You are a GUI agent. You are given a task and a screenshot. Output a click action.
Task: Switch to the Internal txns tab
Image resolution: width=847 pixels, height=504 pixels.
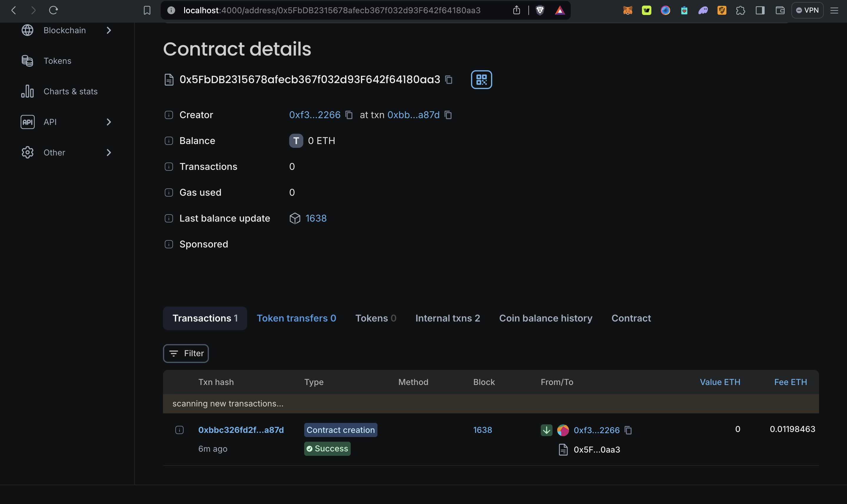point(447,318)
